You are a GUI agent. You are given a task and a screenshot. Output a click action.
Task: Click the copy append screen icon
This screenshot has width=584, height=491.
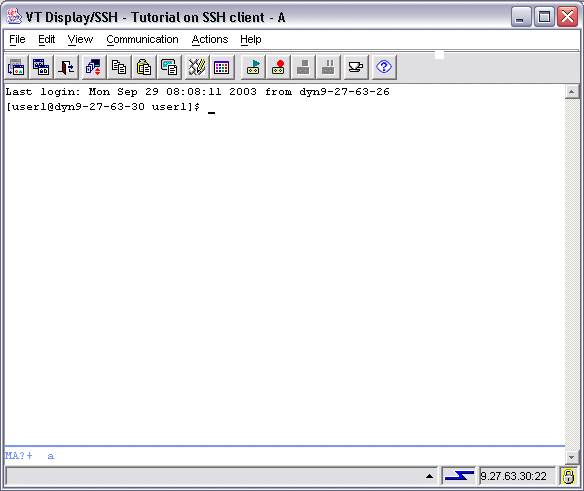(169, 67)
